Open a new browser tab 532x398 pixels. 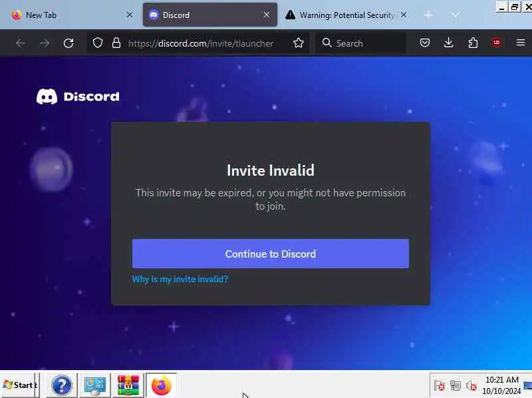(x=428, y=15)
